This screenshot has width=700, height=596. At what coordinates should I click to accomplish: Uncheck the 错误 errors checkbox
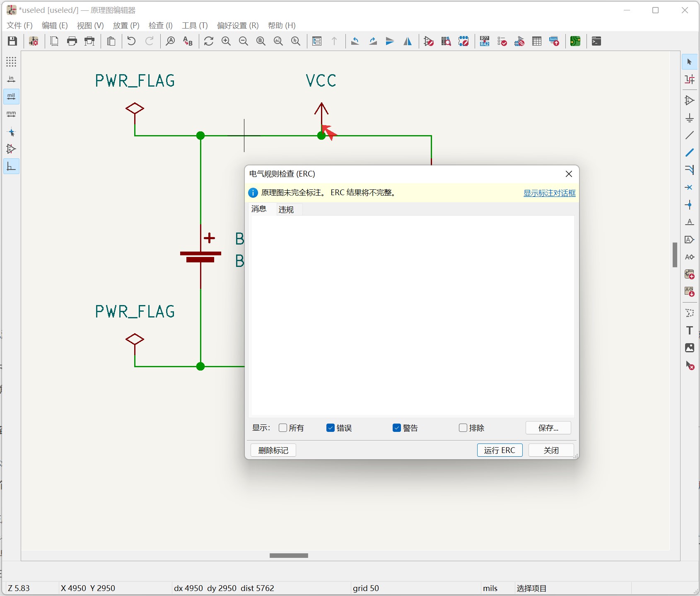330,428
